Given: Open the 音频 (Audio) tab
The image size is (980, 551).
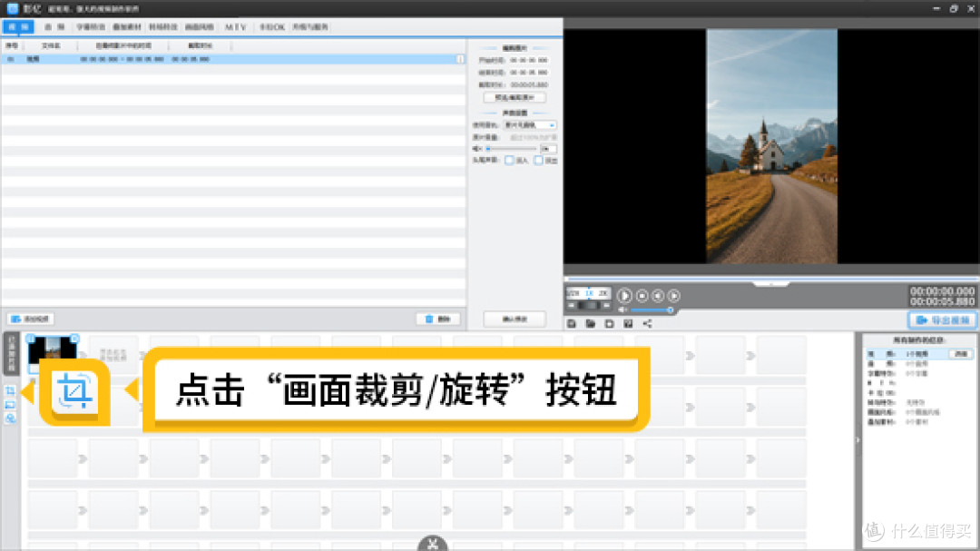Looking at the screenshot, I should [x=54, y=27].
